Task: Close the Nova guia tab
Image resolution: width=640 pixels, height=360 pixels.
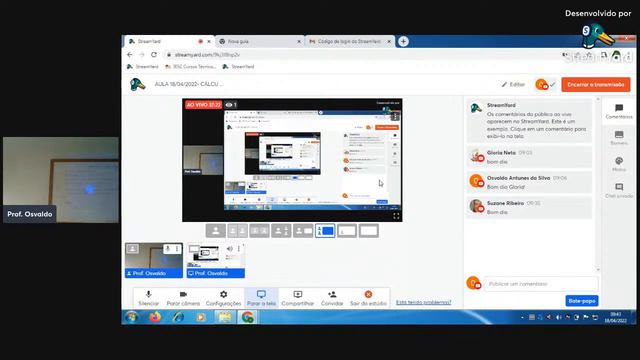Action: click(x=299, y=42)
